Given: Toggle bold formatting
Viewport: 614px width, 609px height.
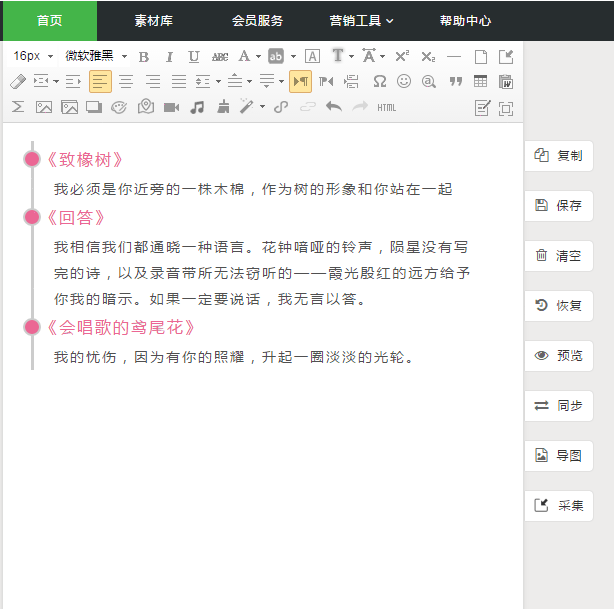Looking at the screenshot, I should pyautogui.click(x=144, y=57).
